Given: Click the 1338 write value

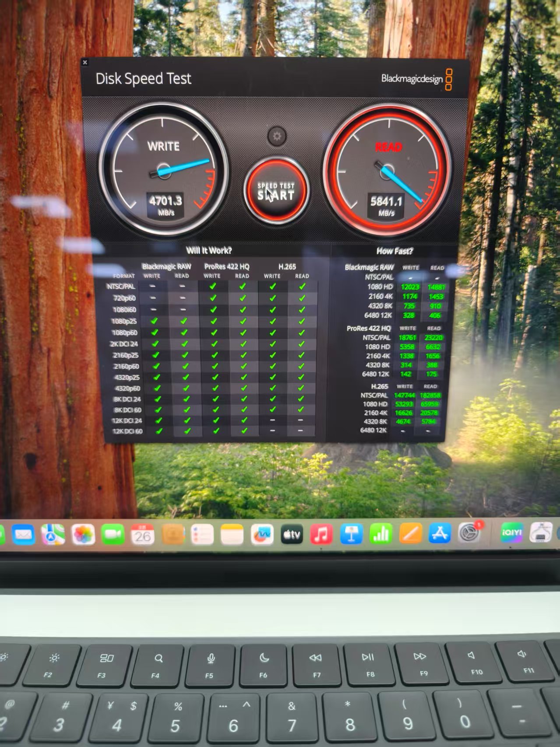Looking at the screenshot, I should (407, 356).
